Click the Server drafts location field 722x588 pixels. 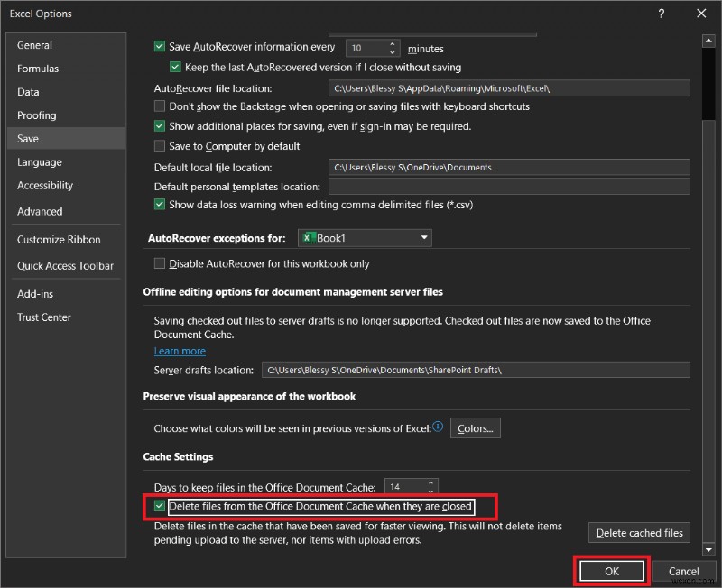pyautogui.click(x=476, y=370)
